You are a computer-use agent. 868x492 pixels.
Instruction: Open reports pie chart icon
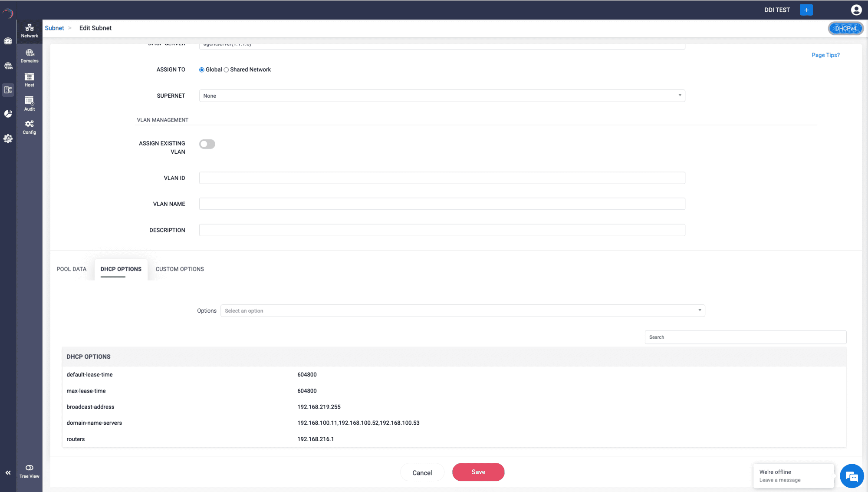point(8,114)
